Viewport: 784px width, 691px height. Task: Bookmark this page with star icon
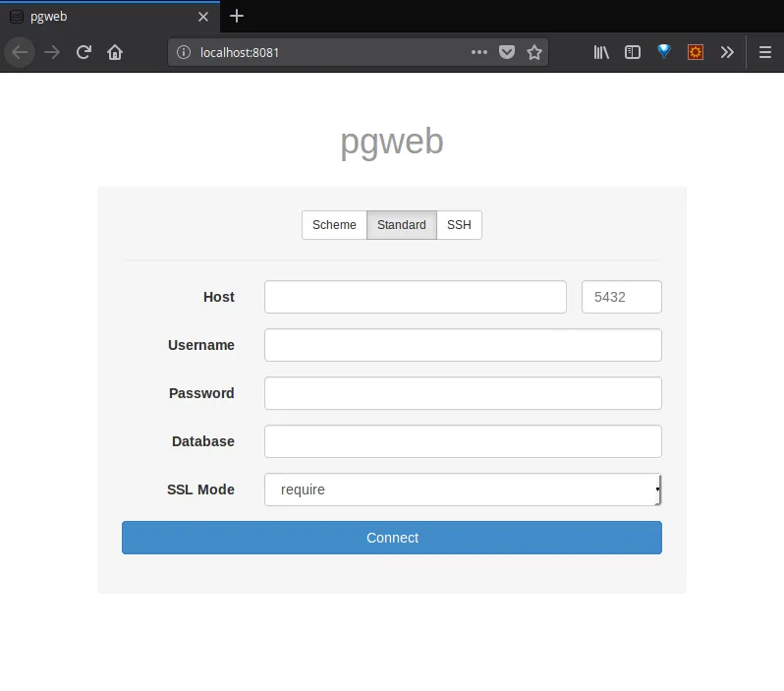point(534,52)
